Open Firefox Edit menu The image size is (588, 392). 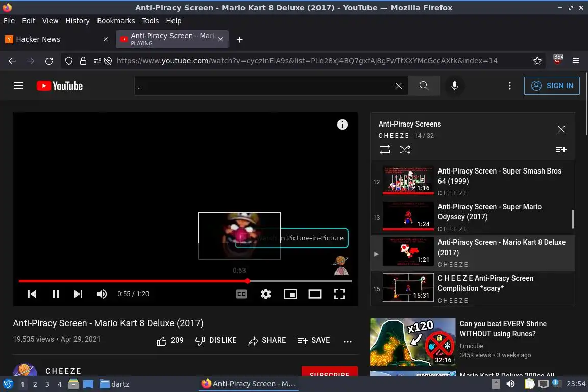click(x=29, y=21)
